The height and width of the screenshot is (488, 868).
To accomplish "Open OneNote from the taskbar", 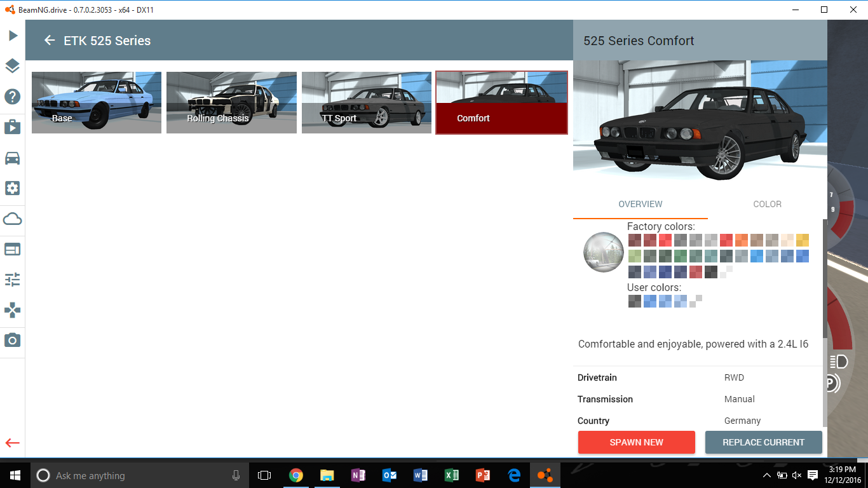I will tap(358, 475).
